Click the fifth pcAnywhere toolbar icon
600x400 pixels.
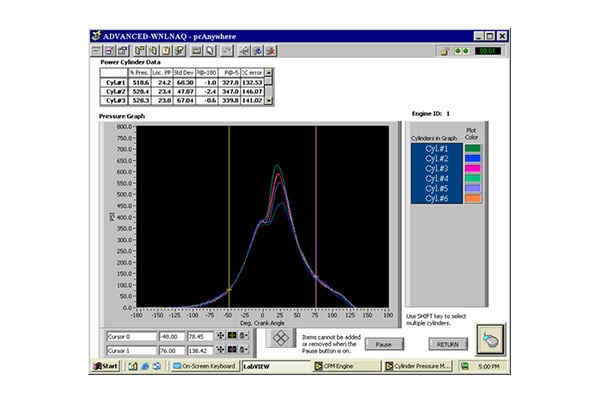(x=153, y=51)
